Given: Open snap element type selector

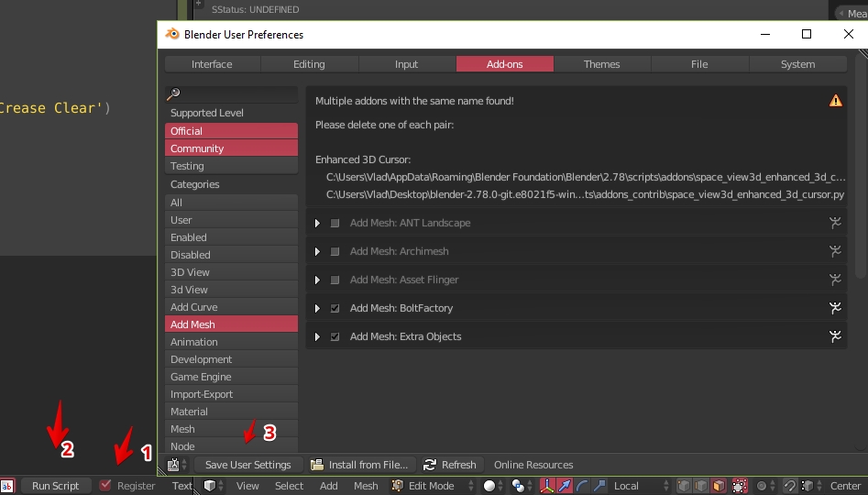Looking at the screenshot, I should pyautogui.click(x=811, y=486).
